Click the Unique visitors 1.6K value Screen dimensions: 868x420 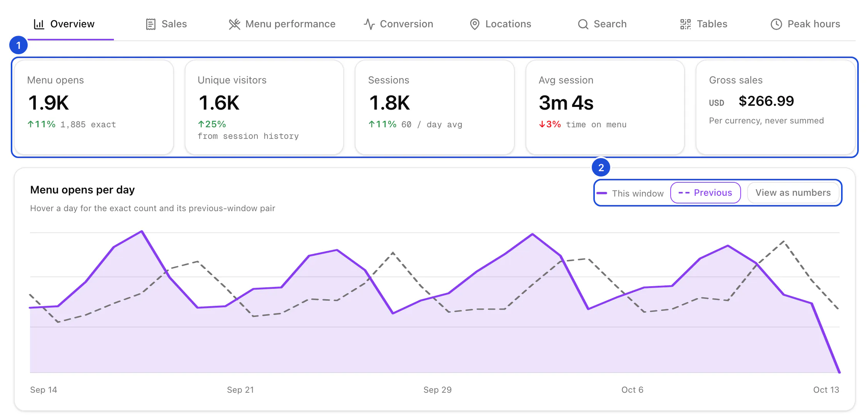tap(219, 103)
